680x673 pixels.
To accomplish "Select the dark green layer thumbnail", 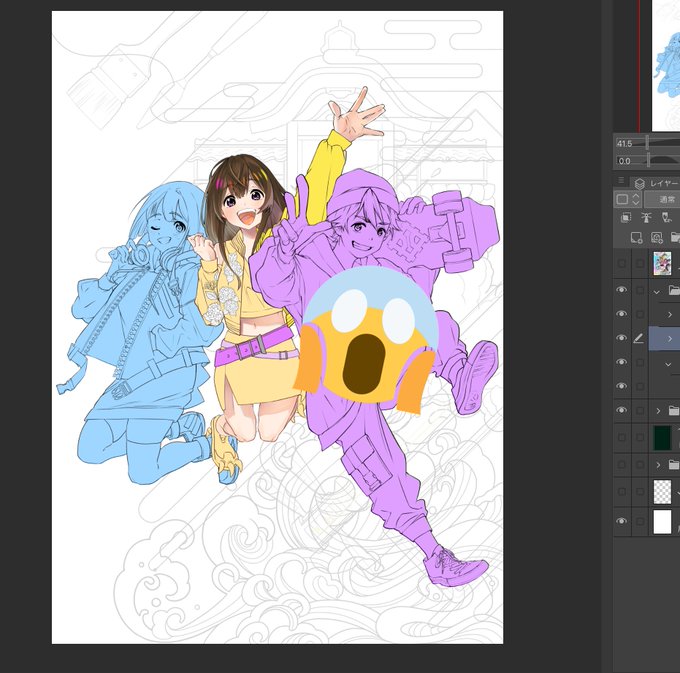I will click(662, 438).
